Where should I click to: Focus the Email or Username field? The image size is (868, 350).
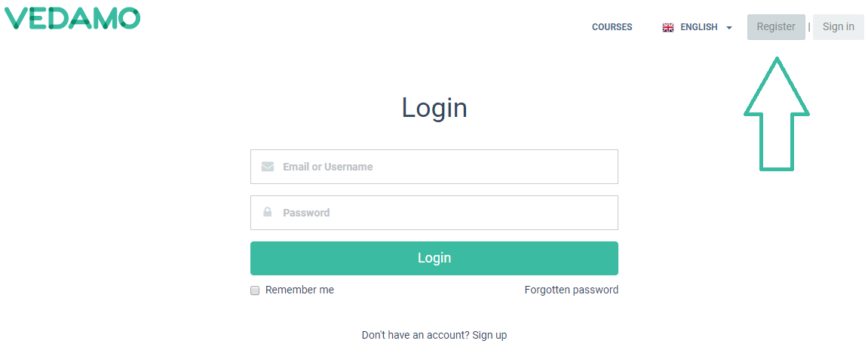pos(434,167)
